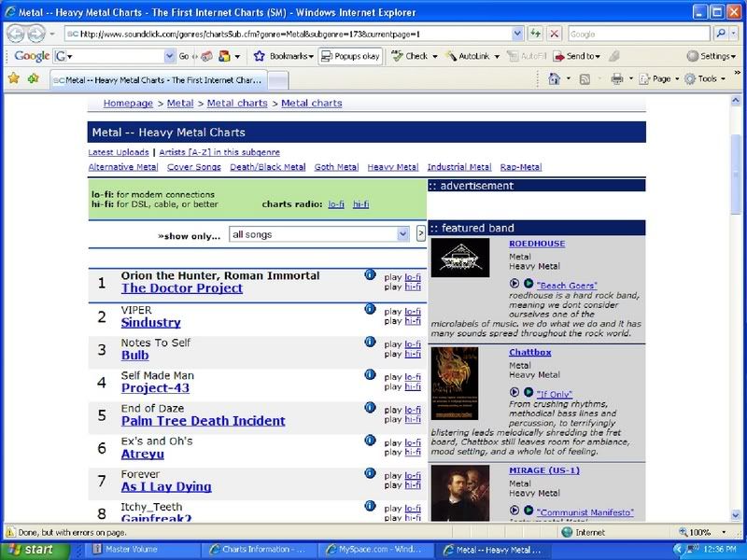Click the browser Back arrow button
747x560 pixels.
pyautogui.click(x=16, y=34)
